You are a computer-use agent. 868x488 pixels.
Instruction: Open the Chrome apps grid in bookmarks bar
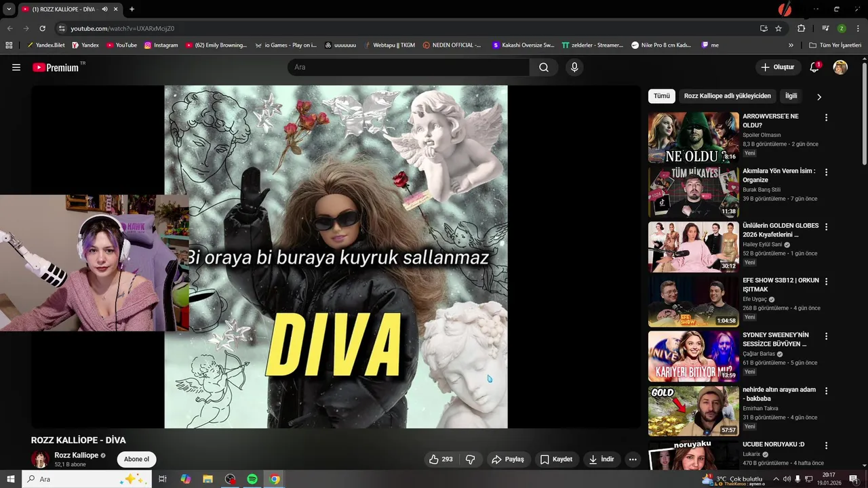pos(9,45)
